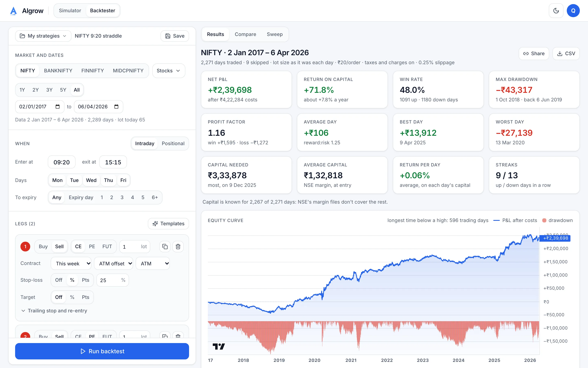Open ATM strike value dropdown

tap(153, 264)
